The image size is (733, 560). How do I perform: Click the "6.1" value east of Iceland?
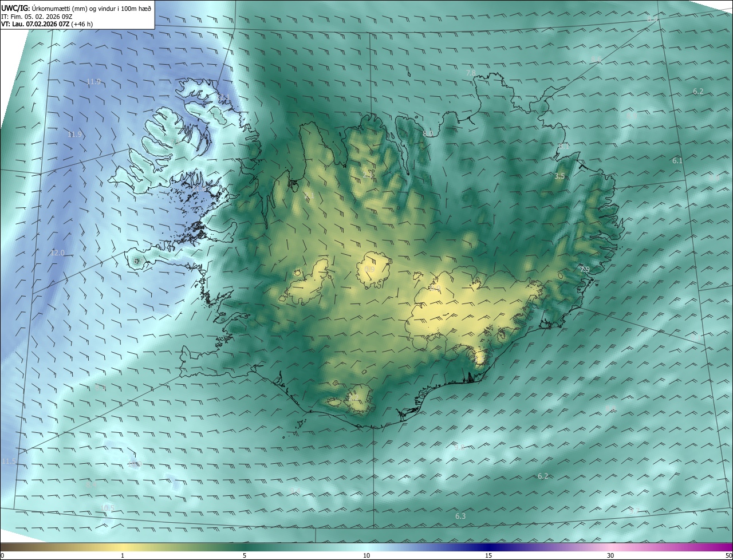click(677, 161)
